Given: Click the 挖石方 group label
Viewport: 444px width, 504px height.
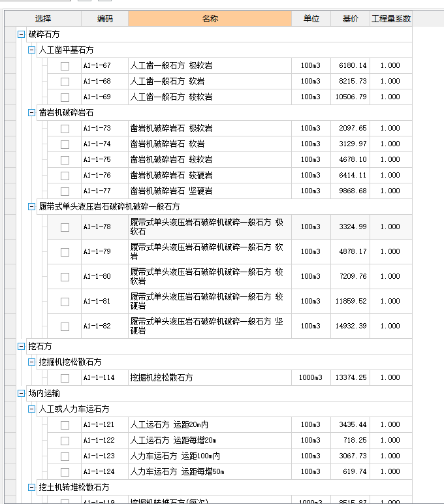Looking at the screenshot, I should pos(40,346).
